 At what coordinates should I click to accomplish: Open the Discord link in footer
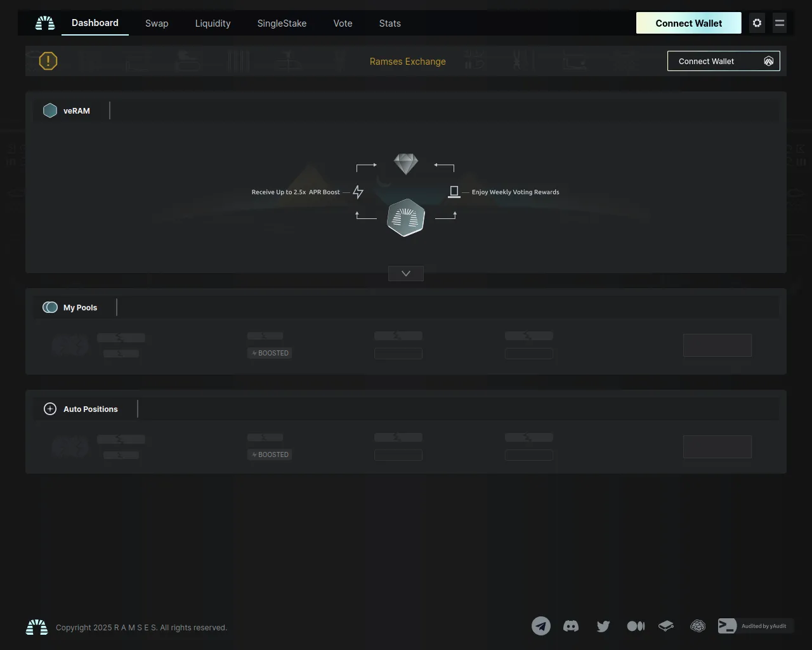point(571,626)
